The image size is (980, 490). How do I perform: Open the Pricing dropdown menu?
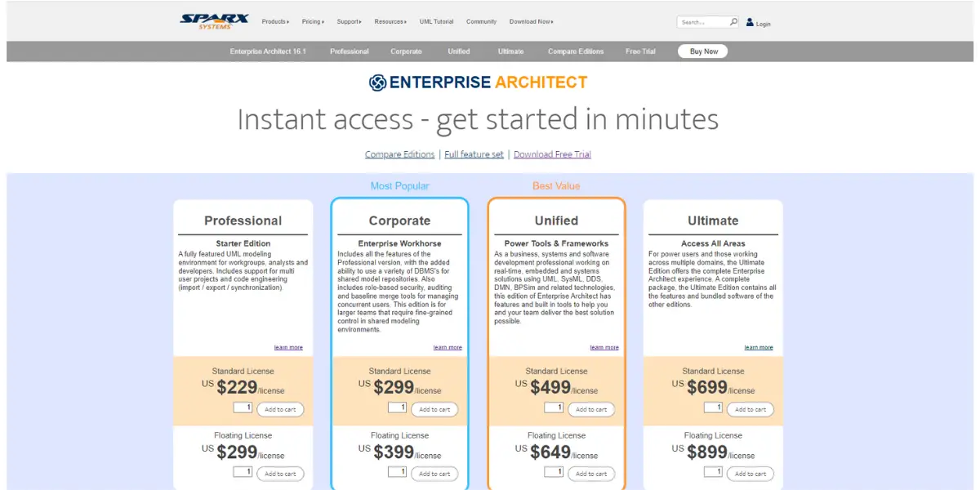[x=313, y=22]
